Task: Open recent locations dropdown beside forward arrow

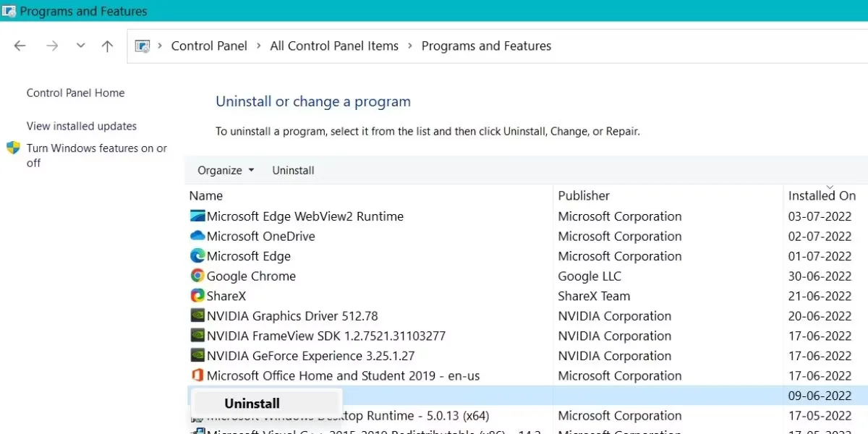Action: tap(80, 45)
